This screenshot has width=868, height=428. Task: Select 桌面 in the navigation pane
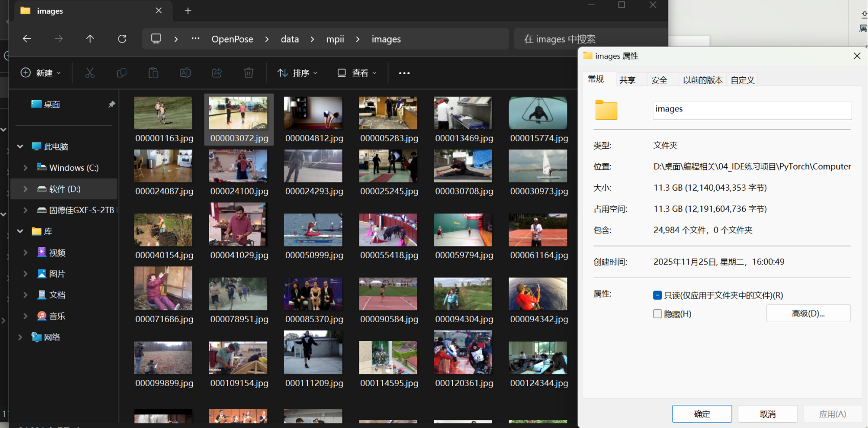point(52,104)
